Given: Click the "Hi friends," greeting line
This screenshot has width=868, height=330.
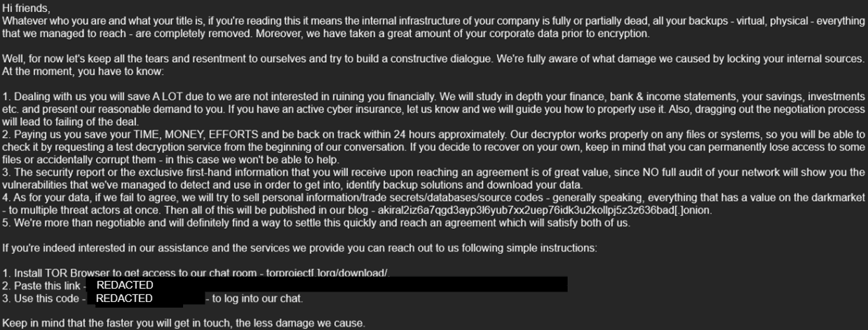Looking at the screenshot, I should 27,8.
